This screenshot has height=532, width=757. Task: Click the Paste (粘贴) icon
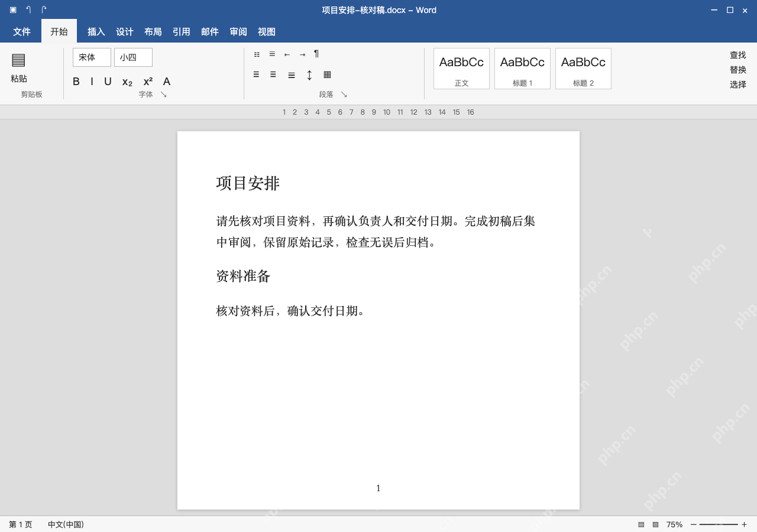pos(18,60)
